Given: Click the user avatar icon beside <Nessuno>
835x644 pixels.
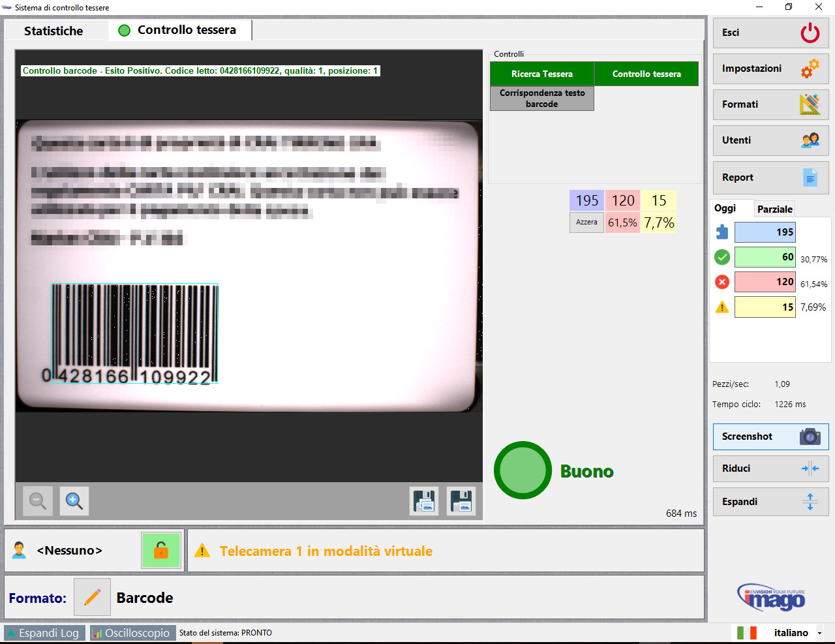Looking at the screenshot, I should (20, 551).
